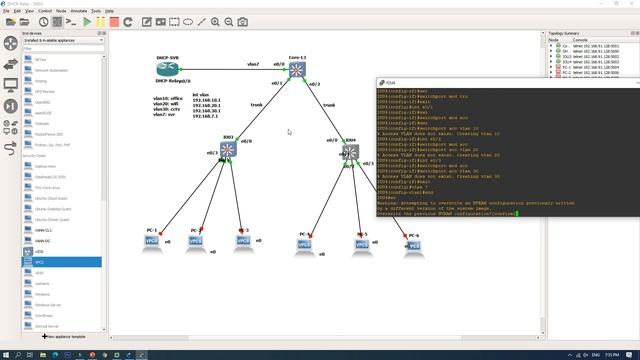Expand the IOU3 row in Topology Summary
640x360 pixels.
point(551,56)
